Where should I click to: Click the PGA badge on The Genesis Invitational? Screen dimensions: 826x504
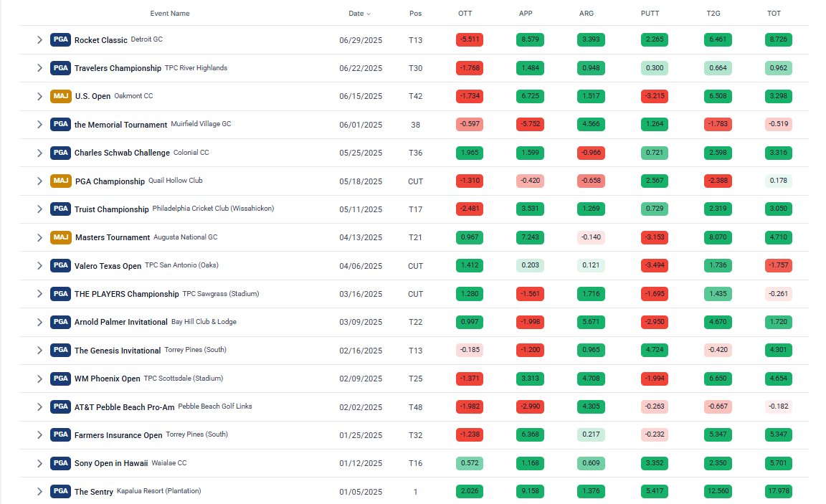[60, 350]
